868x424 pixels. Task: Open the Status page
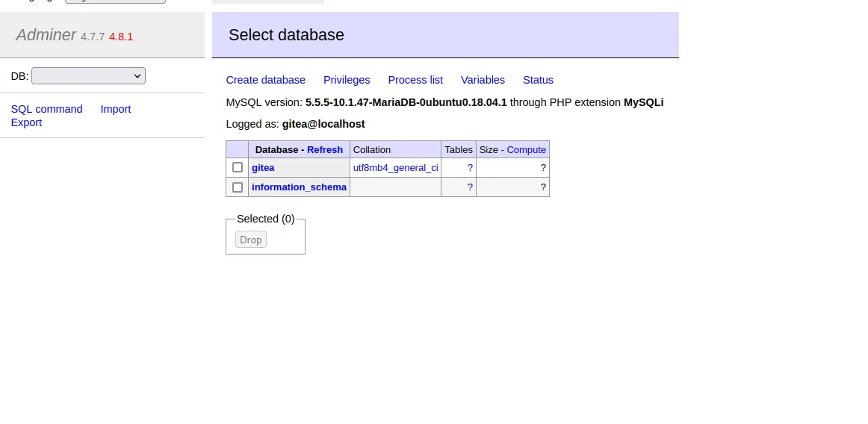pyautogui.click(x=538, y=80)
